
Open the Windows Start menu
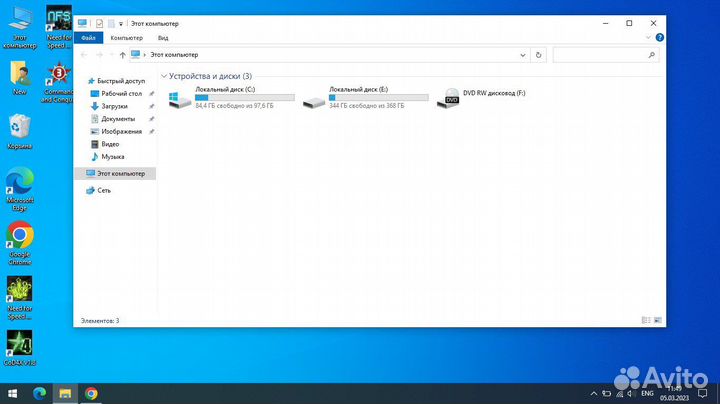(13, 393)
